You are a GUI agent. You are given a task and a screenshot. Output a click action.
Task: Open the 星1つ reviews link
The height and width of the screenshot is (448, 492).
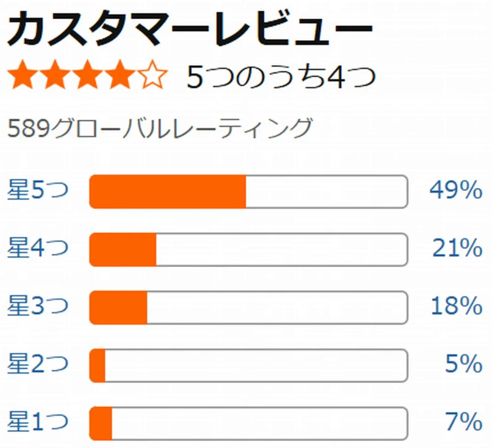coord(37,422)
